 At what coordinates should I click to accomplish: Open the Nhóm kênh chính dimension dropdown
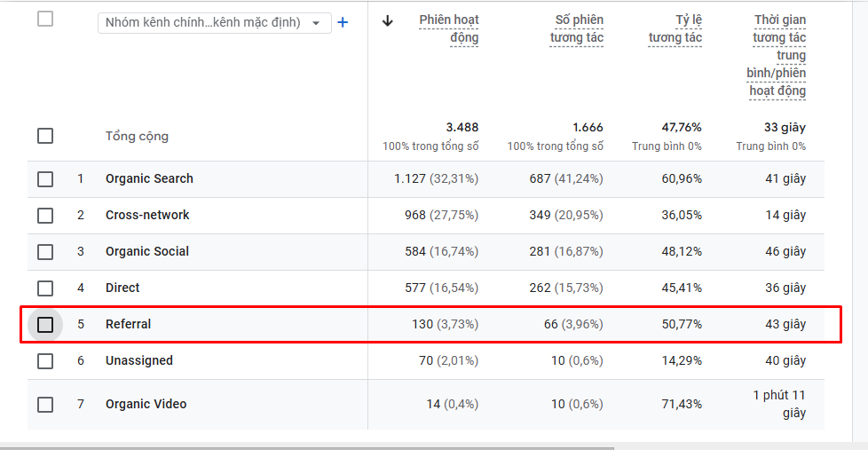[214, 22]
